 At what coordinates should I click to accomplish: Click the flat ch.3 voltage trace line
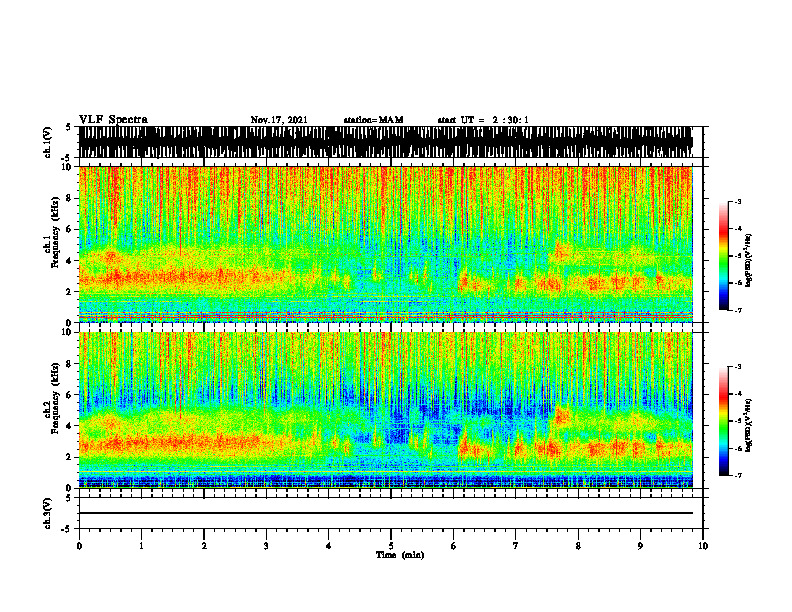point(386,513)
